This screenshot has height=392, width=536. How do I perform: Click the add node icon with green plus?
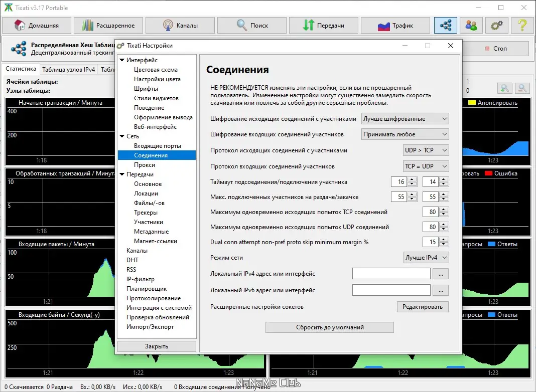pyautogui.click(x=504, y=88)
